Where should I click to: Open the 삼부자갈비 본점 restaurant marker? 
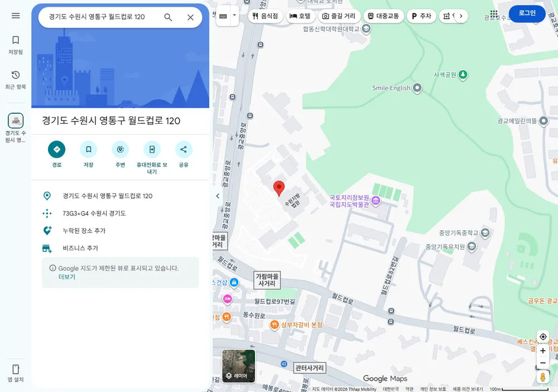pyautogui.click(x=274, y=325)
